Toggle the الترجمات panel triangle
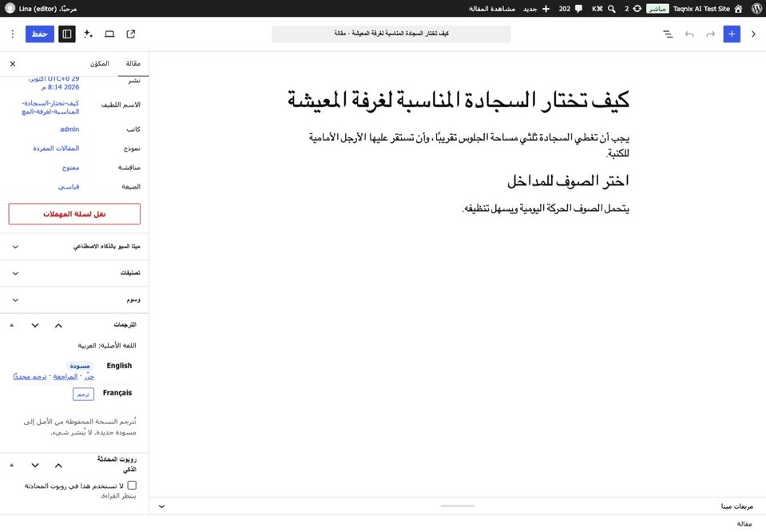Viewport: 766px width, 532px height. point(12,325)
